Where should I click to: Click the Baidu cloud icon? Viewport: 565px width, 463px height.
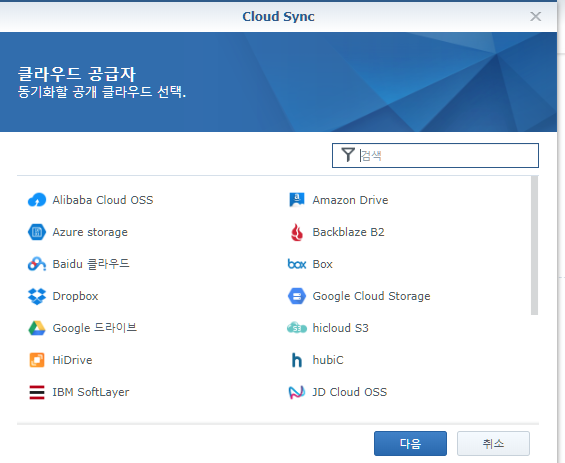coord(37,264)
